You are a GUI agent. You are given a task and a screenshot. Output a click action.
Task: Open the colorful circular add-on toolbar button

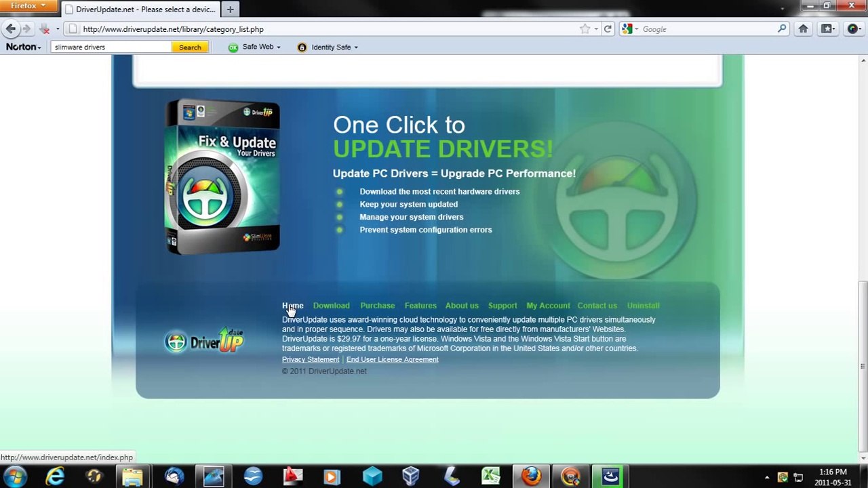853,29
